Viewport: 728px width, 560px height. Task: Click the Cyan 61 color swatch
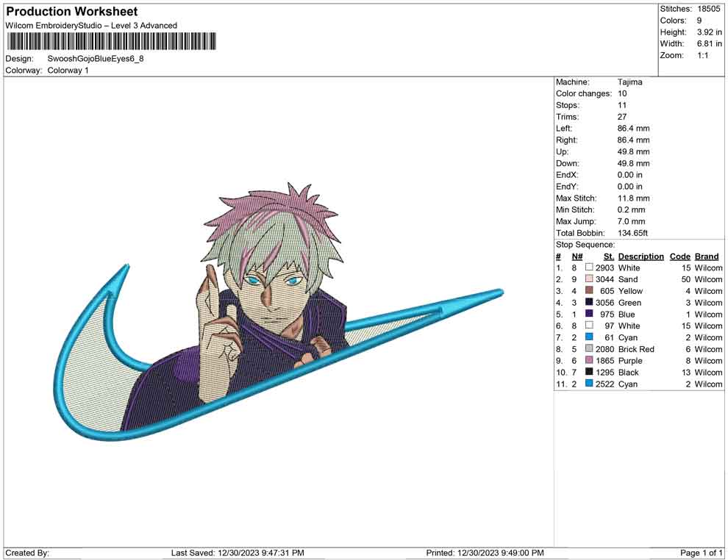pyautogui.click(x=589, y=337)
